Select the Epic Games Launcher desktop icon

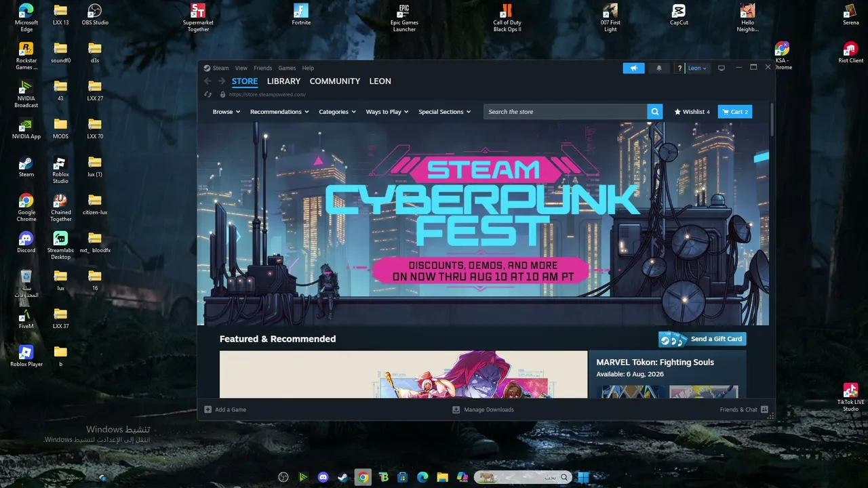point(404,18)
